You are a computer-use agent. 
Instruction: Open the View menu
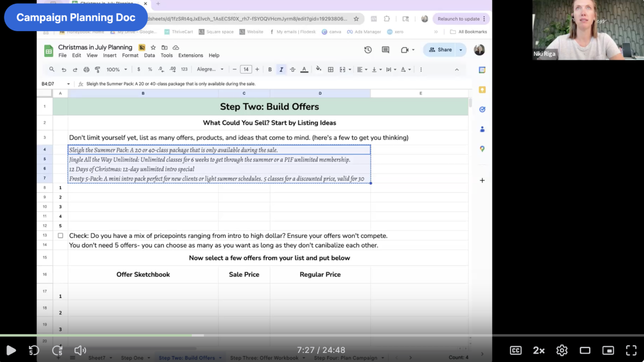[x=92, y=55]
